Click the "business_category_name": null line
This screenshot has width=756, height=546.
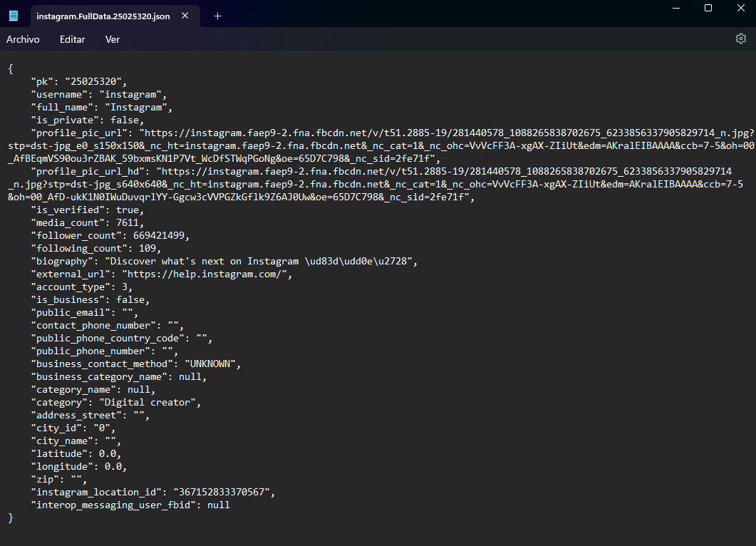[118, 376]
